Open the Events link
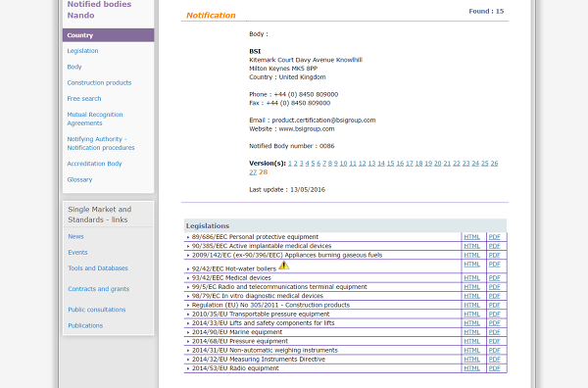The width and height of the screenshot is (588, 388). click(x=77, y=252)
